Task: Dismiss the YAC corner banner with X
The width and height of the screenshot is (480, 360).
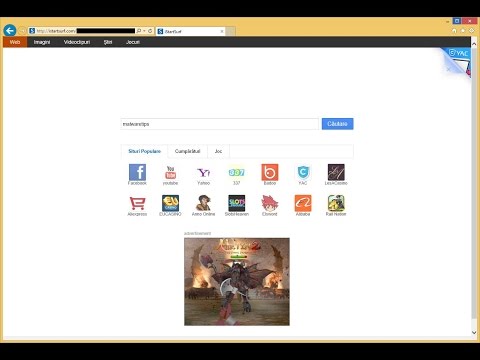Action: (448, 69)
